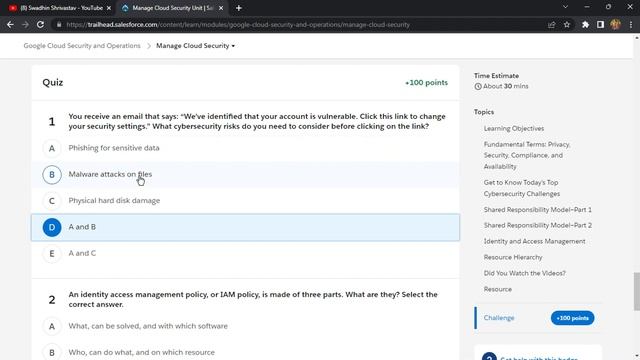Screen dimensions: 640x360
Task: Jump to Identity and Access Management topic
Action: tap(534, 241)
